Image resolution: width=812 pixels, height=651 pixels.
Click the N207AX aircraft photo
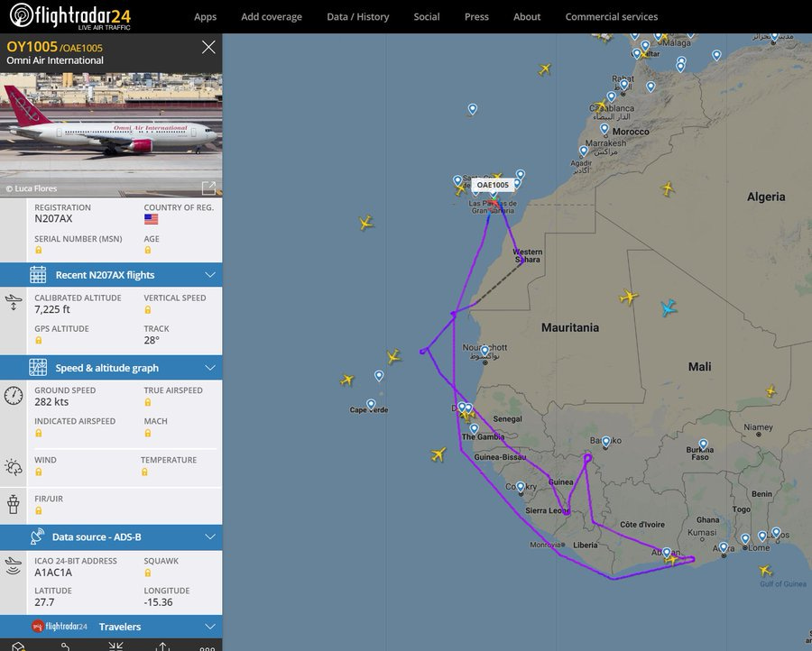111,135
